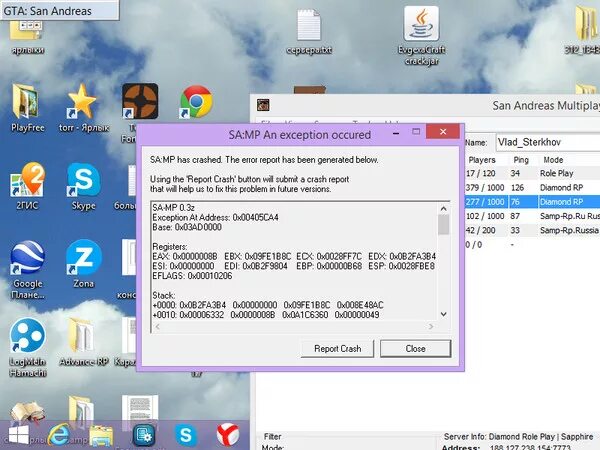600x450 pixels.
Task: Launch Internet Explorer from taskbar
Action: (59, 435)
